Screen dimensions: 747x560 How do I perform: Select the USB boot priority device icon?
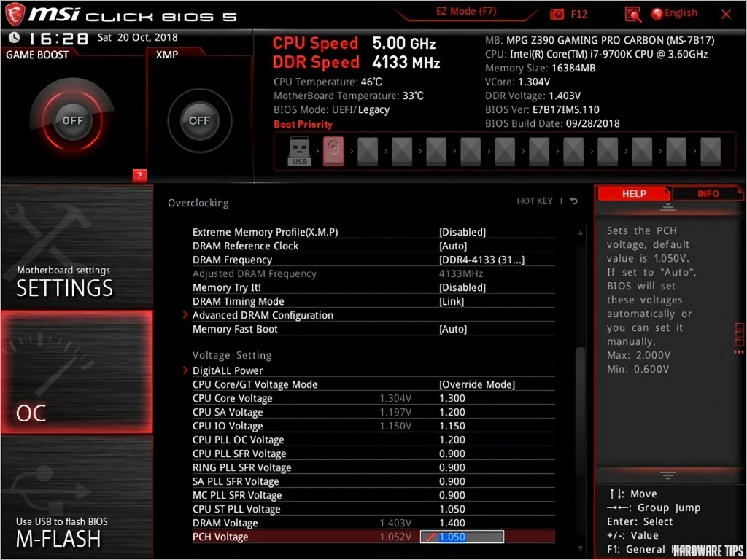(300, 152)
